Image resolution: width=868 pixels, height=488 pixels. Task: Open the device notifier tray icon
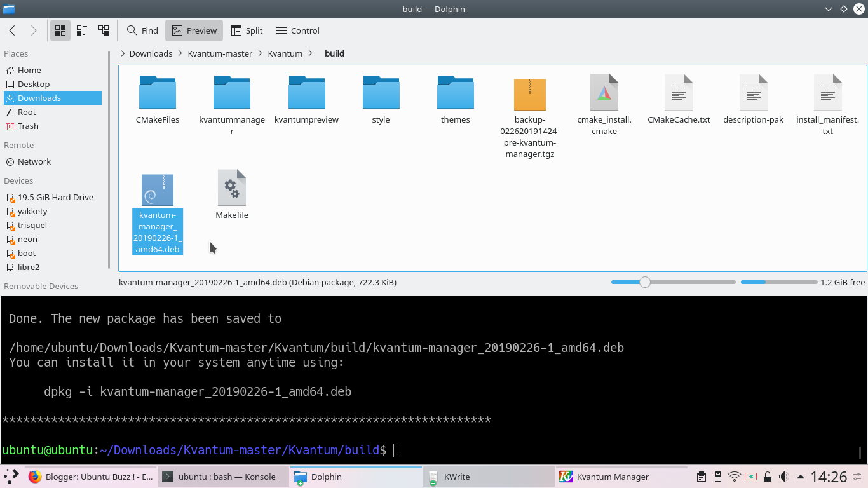[718, 477]
